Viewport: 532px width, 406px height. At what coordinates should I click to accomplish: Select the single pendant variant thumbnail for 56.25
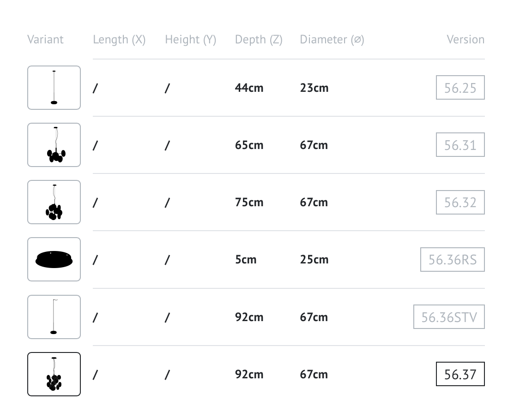click(x=54, y=88)
